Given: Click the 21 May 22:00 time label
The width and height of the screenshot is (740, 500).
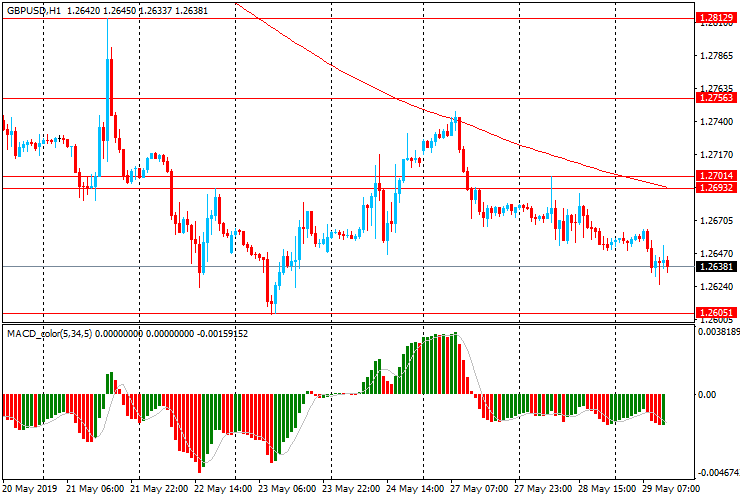Looking at the screenshot, I should pyautogui.click(x=159, y=488).
